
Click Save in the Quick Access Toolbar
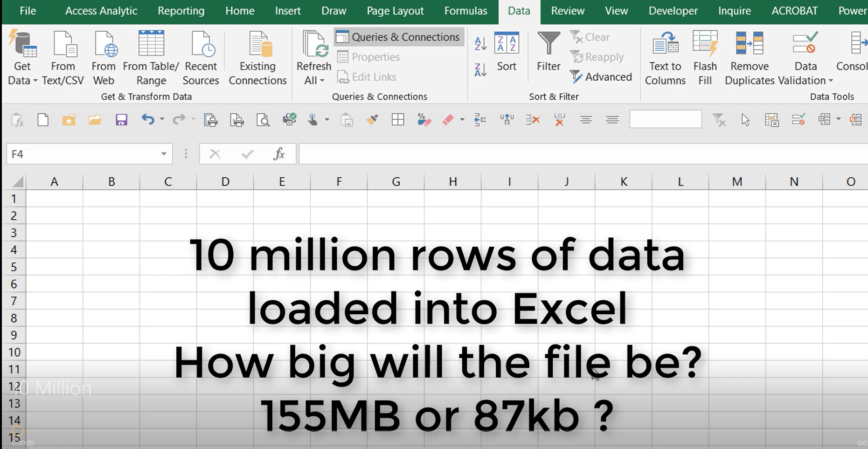point(121,119)
